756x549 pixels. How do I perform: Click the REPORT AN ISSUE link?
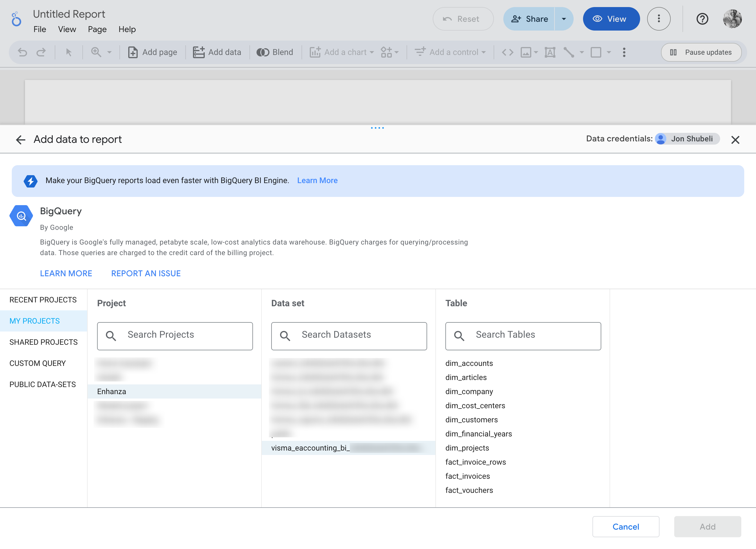point(146,273)
